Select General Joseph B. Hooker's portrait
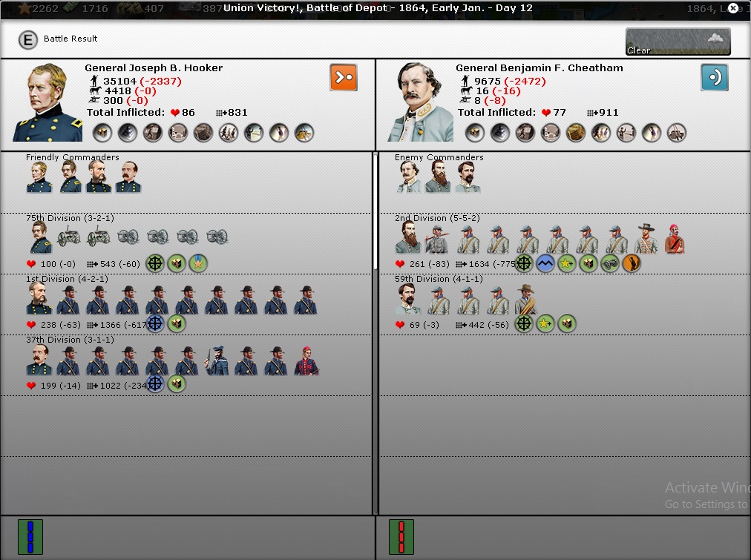This screenshot has width=751, height=560. [x=47, y=102]
